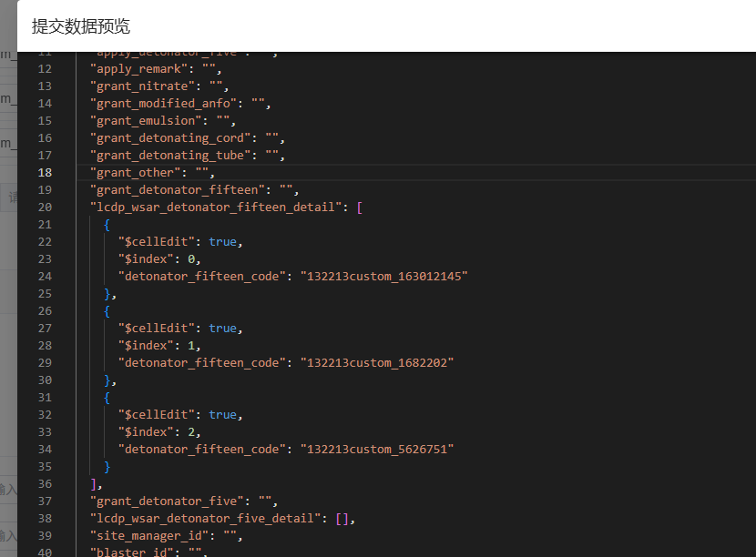Click the "132213custom_163012145" code value
This screenshot has height=557, width=756.
(383, 277)
